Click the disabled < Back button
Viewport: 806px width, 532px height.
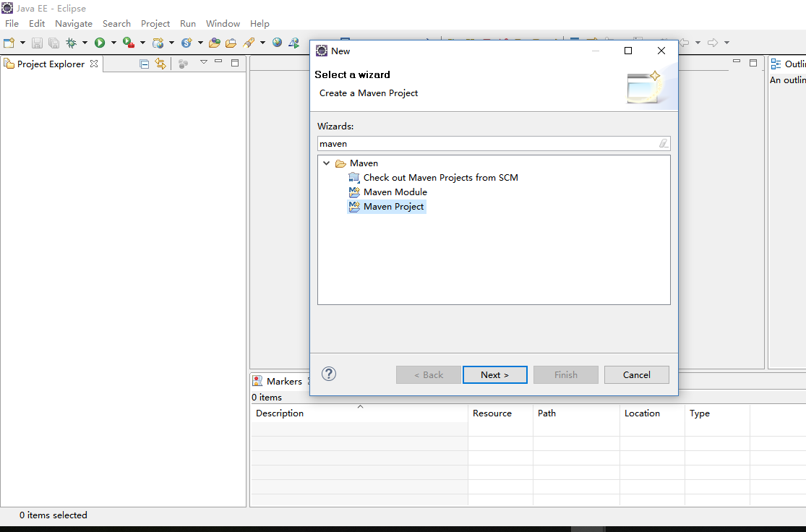click(428, 374)
